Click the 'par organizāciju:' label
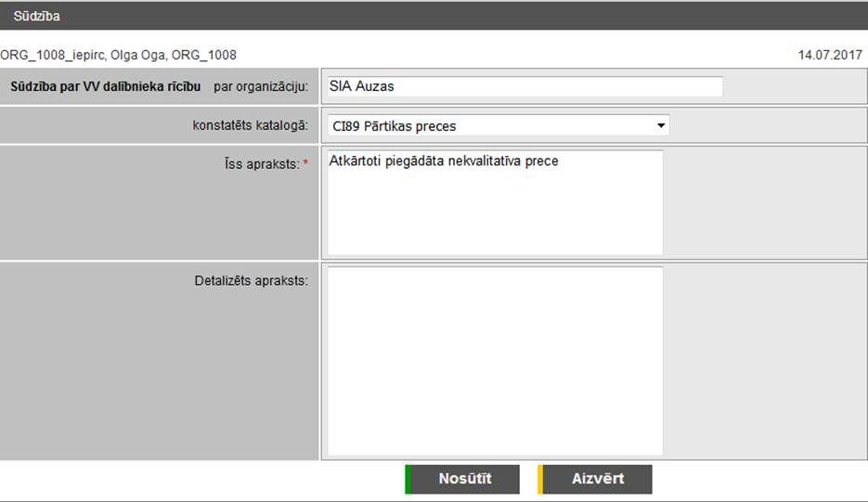The width and height of the screenshot is (868, 502). [260, 86]
